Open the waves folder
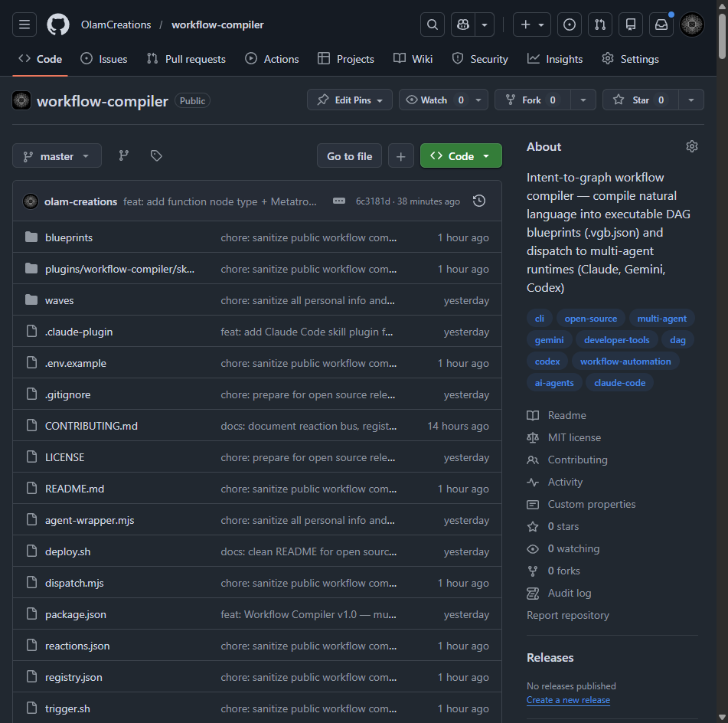Screen dimensions: 728x723 click(60, 300)
